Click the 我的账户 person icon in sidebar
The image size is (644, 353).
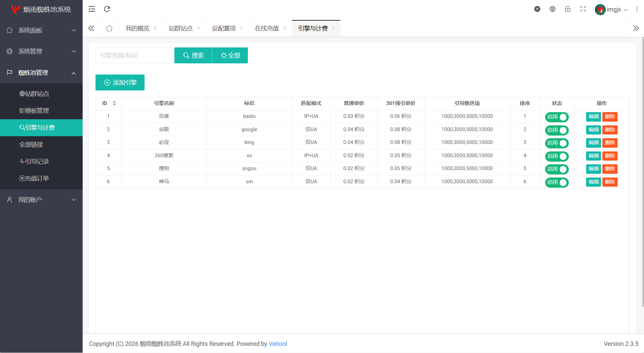click(x=9, y=200)
